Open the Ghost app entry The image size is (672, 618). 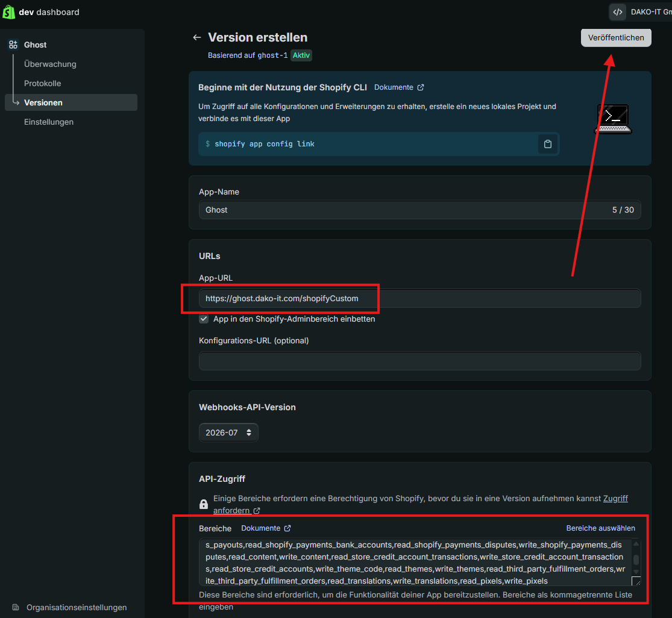[x=35, y=45]
